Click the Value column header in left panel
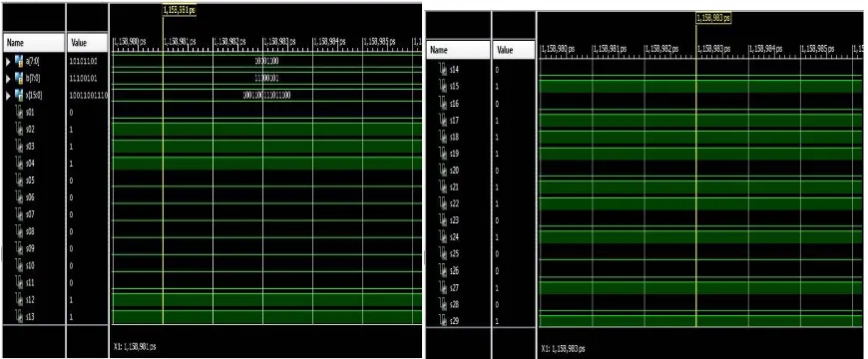 (88, 43)
